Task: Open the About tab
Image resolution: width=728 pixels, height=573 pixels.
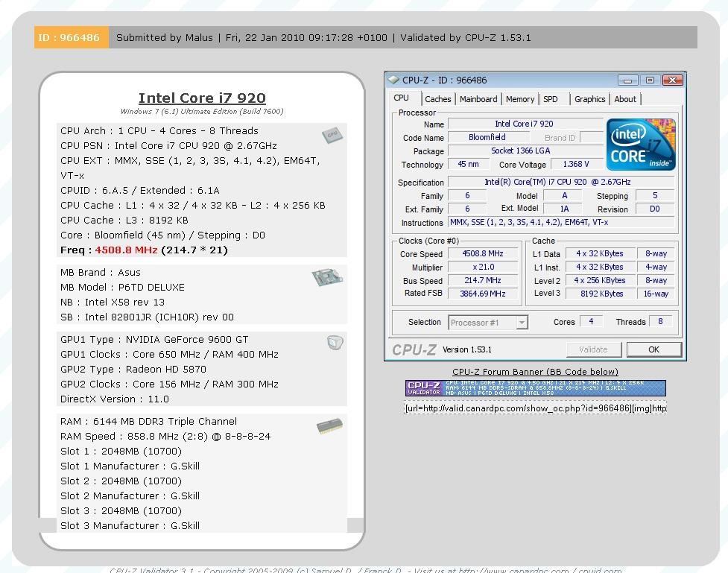Action: pyautogui.click(x=625, y=99)
